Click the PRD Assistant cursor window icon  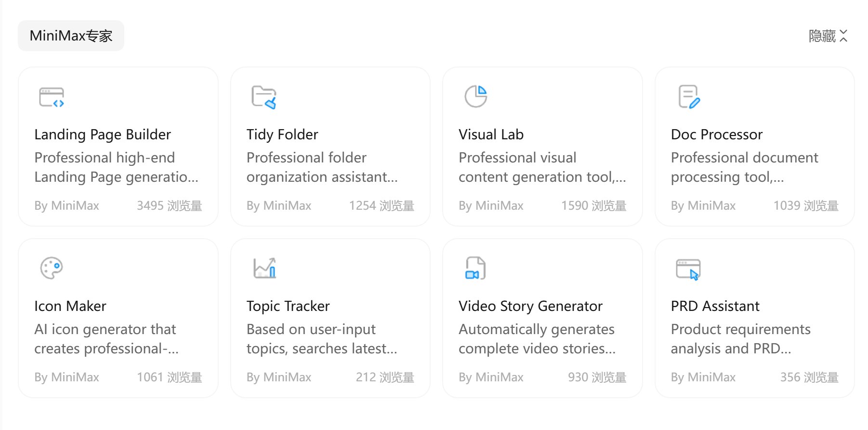click(688, 269)
